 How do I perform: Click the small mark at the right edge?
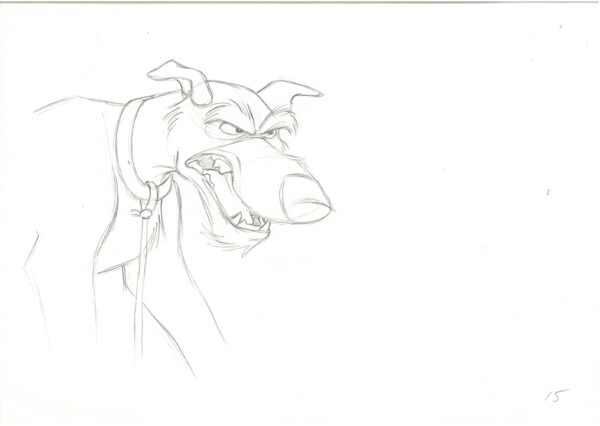coord(549,192)
